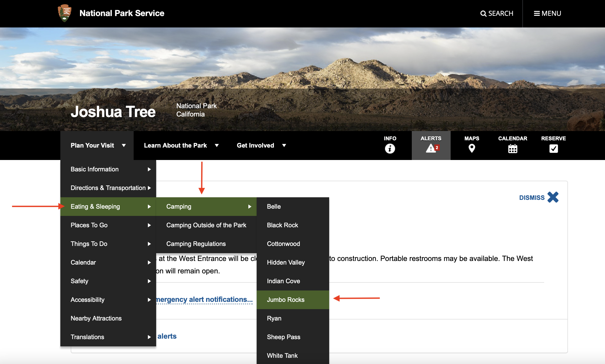Image resolution: width=605 pixels, height=364 pixels.
Task: Expand the Get Involved dropdown
Action: tap(284, 145)
